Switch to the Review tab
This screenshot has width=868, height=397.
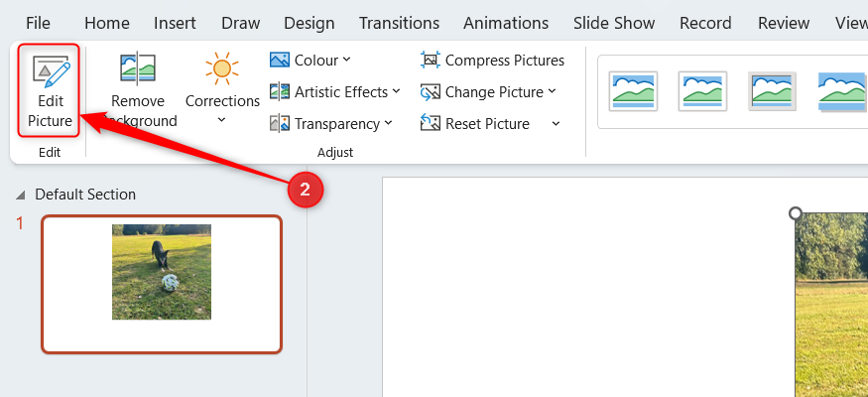pyautogui.click(x=784, y=23)
